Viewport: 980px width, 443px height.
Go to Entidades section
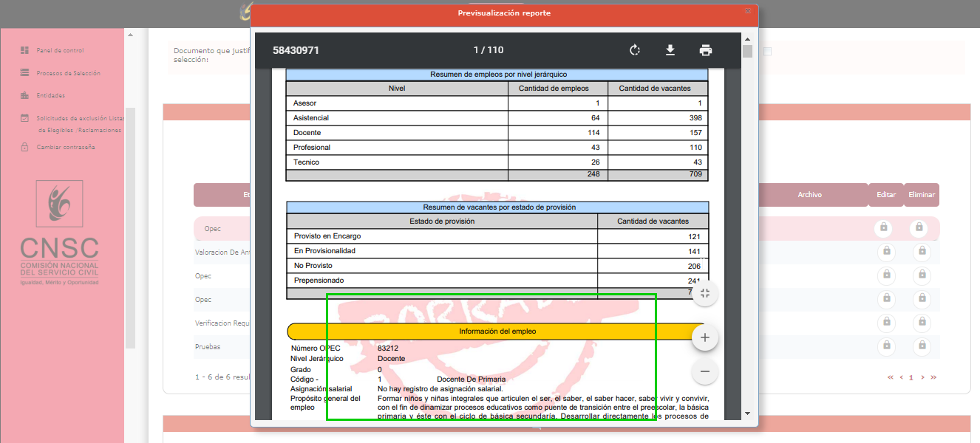pyautogui.click(x=51, y=95)
